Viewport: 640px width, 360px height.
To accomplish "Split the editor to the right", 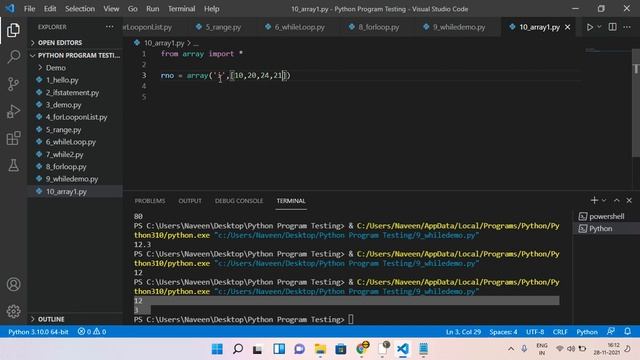I will click(x=612, y=27).
